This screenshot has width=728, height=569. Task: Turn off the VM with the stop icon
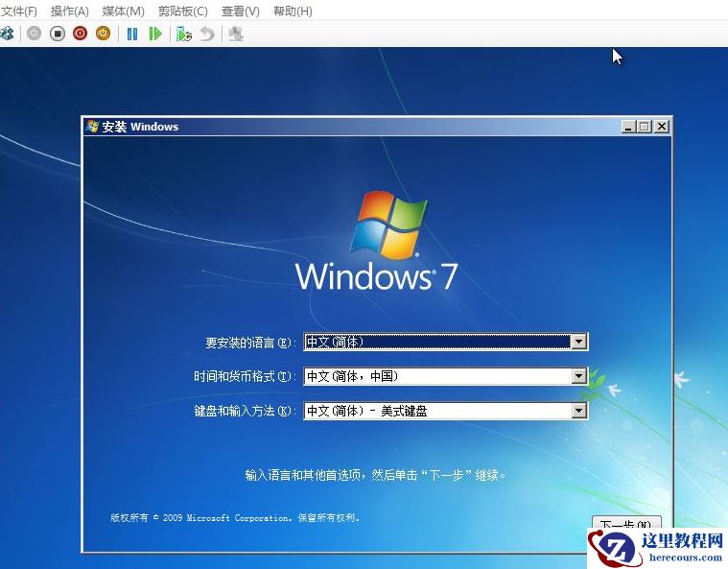[58, 34]
